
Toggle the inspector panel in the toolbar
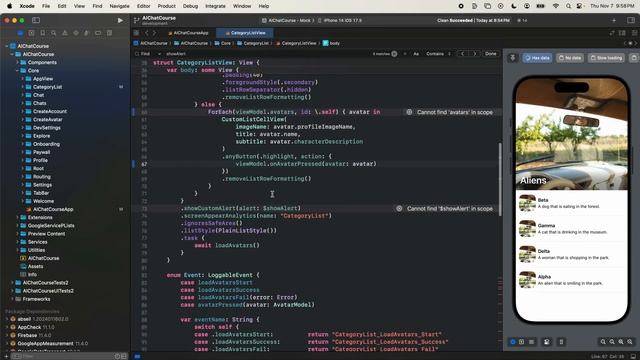point(631,20)
